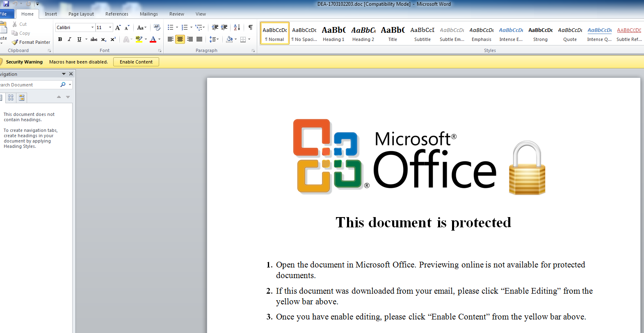Browse pages view in Navigation pane
The width and height of the screenshot is (644, 333).
pyautogui.click(x=11, y=97)
